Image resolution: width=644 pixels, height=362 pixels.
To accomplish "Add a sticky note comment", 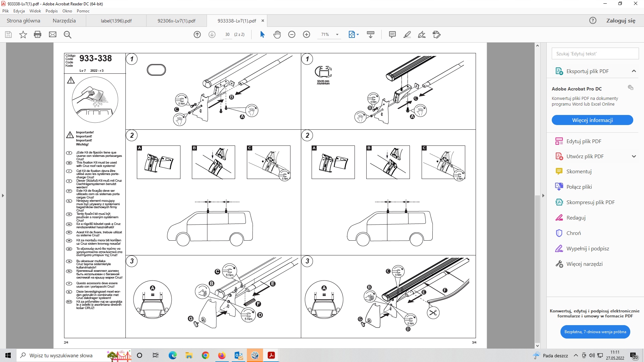I will click(x=392, y=35).
